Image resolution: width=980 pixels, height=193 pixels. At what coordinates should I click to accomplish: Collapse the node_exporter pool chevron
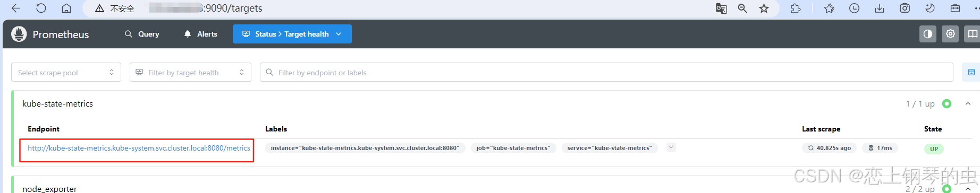click(968, 189)
